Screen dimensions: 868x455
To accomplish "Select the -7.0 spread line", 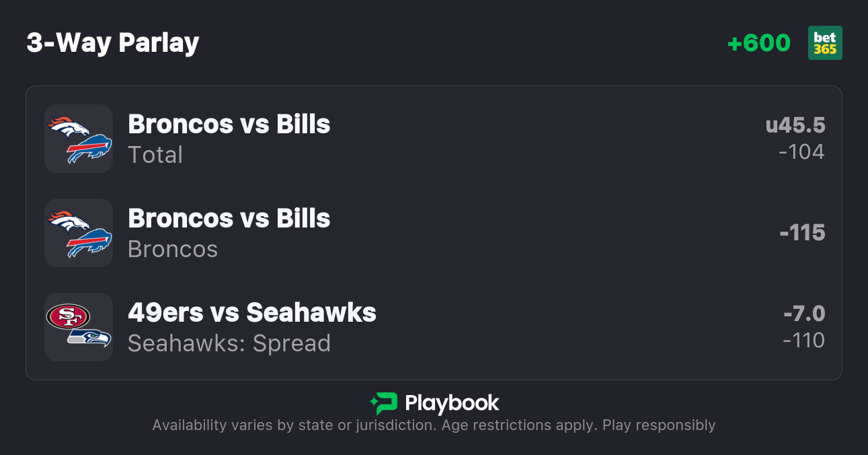I will click(804, 314).
